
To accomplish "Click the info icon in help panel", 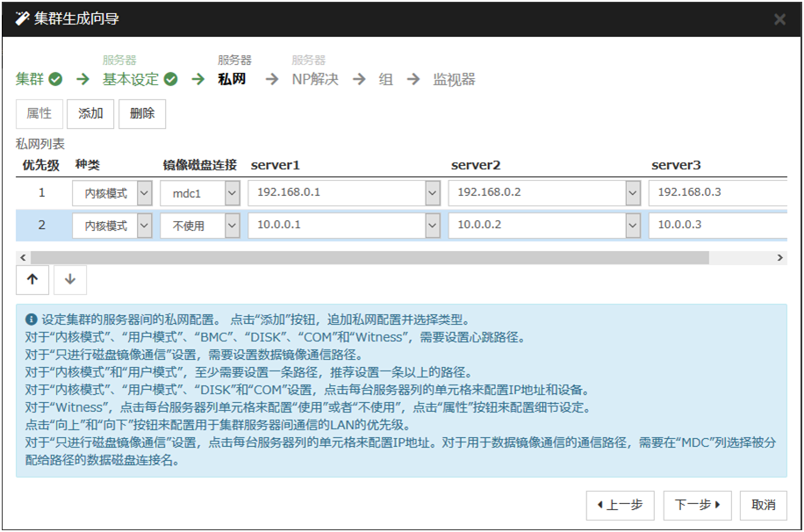I will coord(31,320).
